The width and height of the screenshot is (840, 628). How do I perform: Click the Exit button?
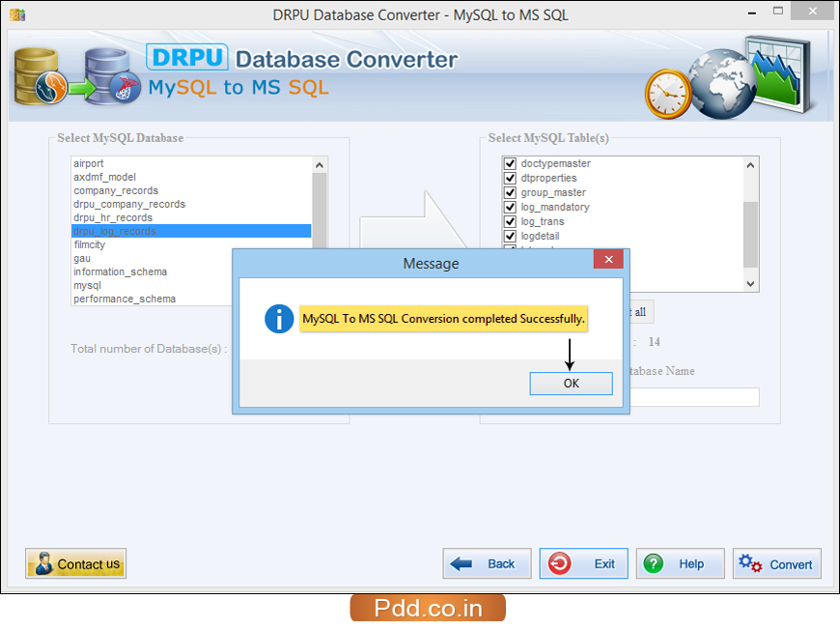click(x=583, y=563)
